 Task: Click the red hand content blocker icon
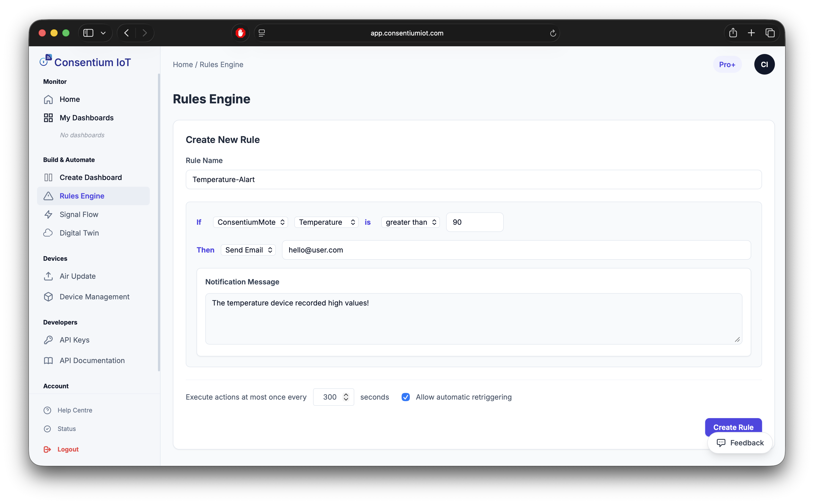pyautogui.click(x=241, y=33)
